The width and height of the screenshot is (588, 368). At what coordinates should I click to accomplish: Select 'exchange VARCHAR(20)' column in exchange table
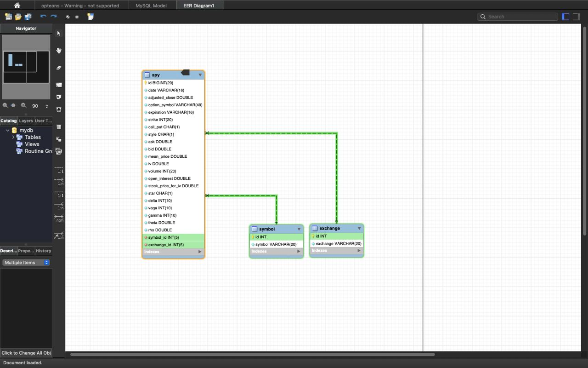coord(337,243)
